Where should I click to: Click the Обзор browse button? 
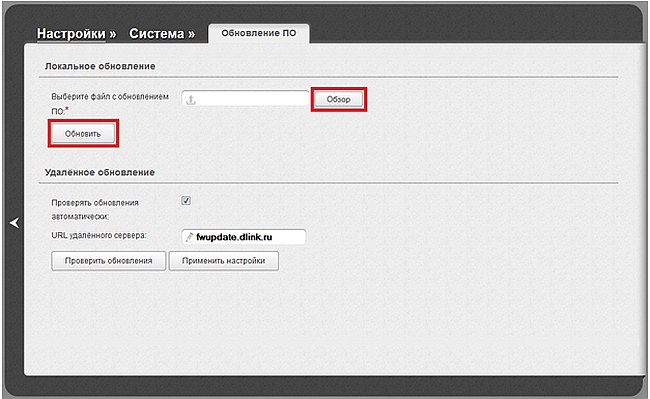point(338,99)
